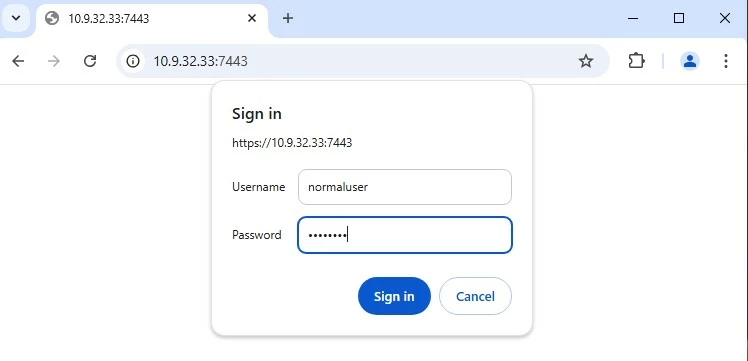View site information icon in address bar
This screenshot has width=748, height=361.
click(133, 61)
